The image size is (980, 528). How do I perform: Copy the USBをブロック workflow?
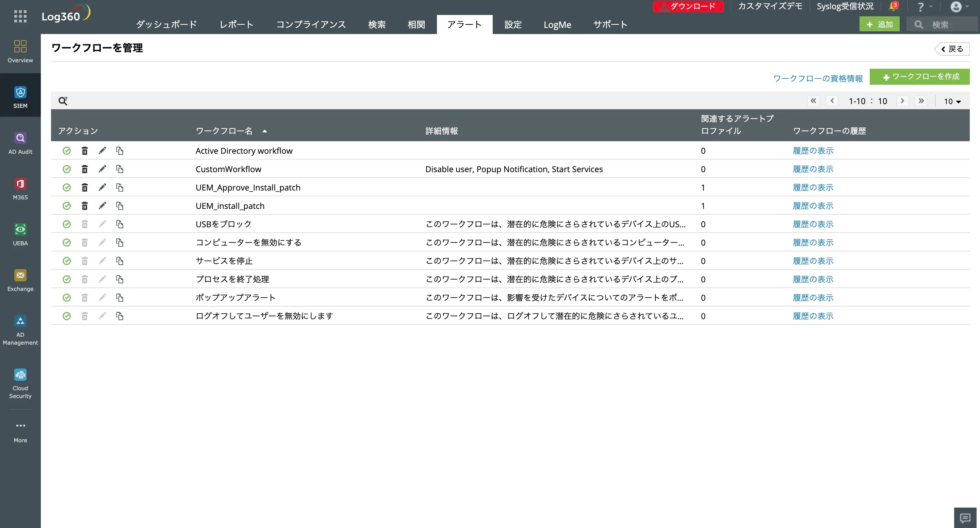tap(120, 224)
